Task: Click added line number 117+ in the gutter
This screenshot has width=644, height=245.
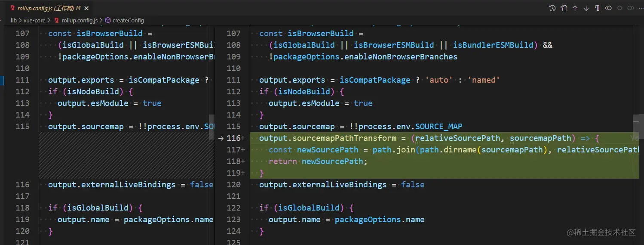Action: click(x=236, y=150)
